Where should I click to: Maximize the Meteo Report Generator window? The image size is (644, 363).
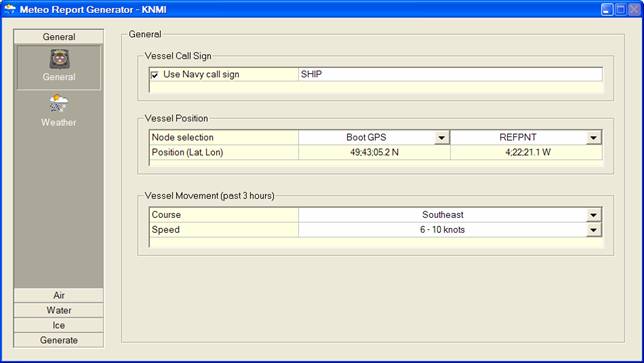621,9
